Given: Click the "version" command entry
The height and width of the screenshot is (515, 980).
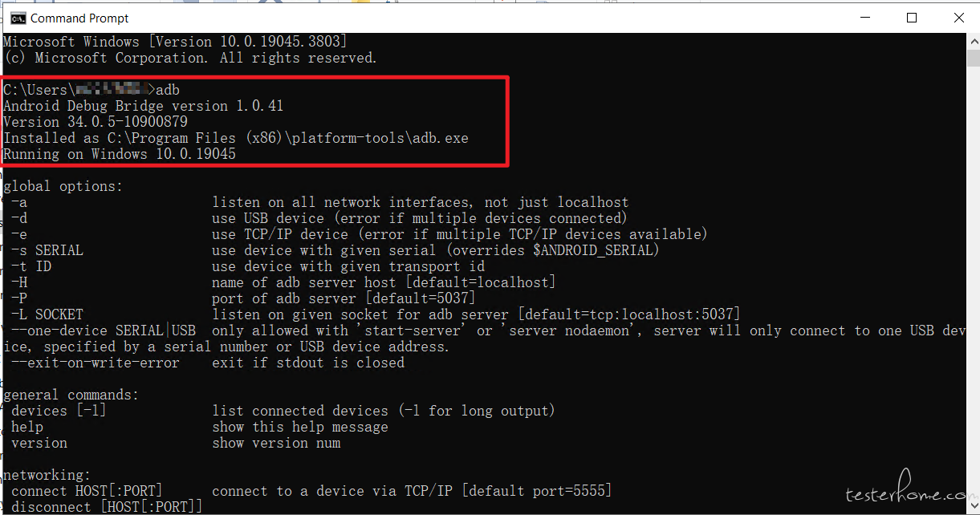Looking at the screenshot, I should point(39,443).
